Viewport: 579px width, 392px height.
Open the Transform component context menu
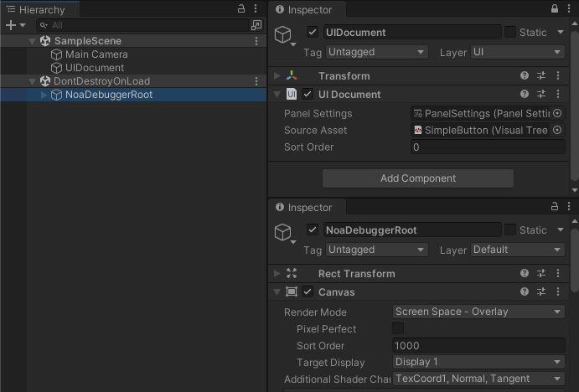tap(558, 75)
